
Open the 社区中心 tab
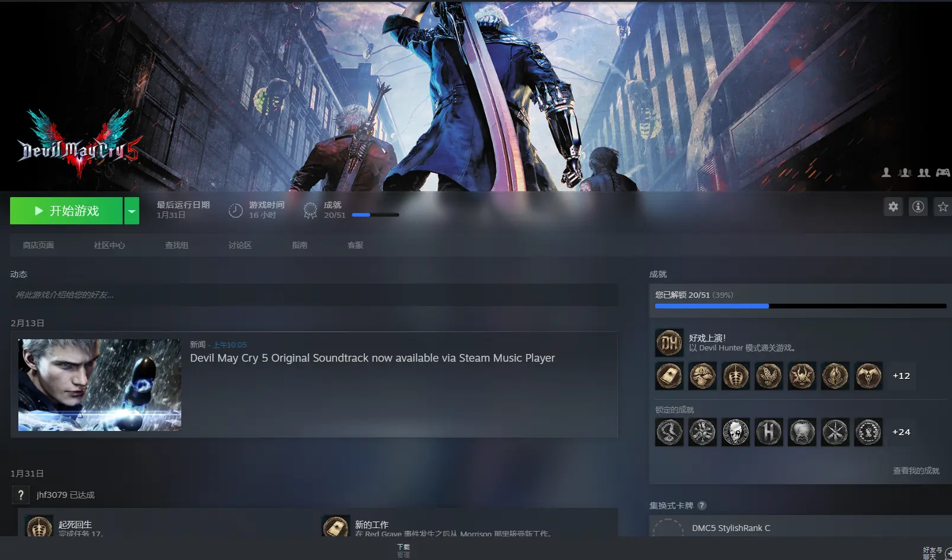tap(110, 245)
